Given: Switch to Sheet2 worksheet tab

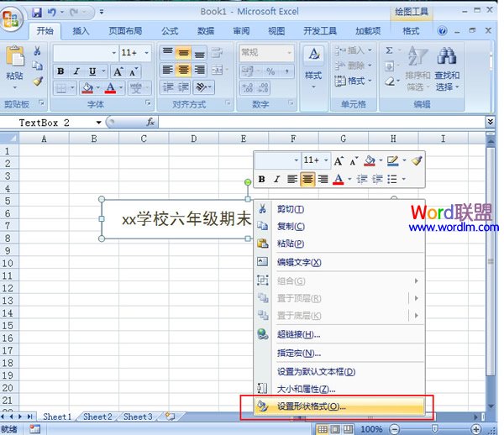Looking at the screenshot, I should tap(97, 417).
